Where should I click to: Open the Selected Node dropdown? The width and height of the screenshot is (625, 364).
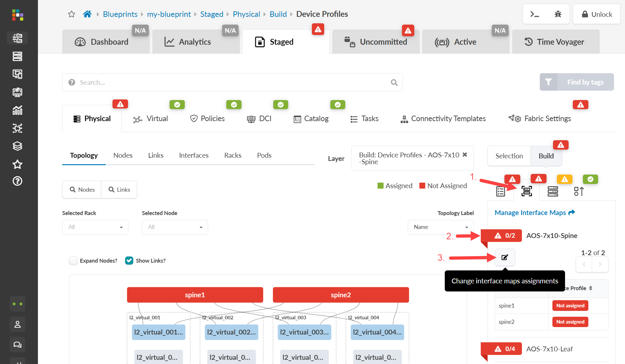click(175, 227)
